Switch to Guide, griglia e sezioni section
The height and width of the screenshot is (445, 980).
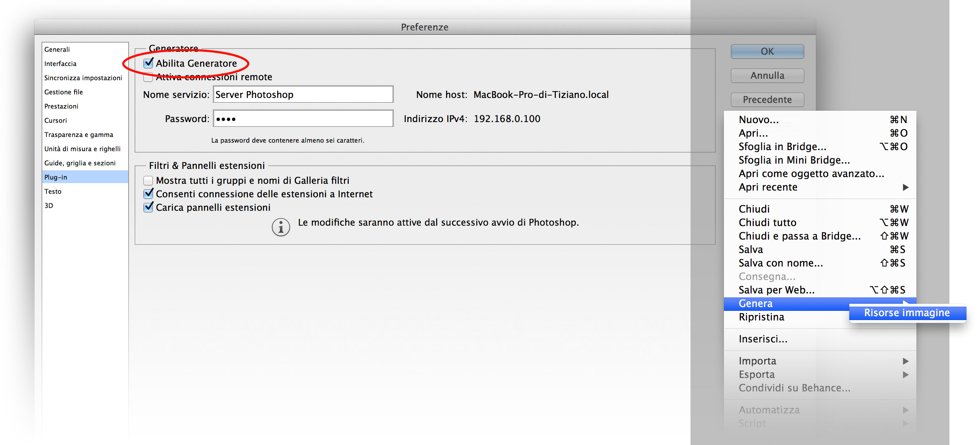pyautogui.click(x=80, y=163)
